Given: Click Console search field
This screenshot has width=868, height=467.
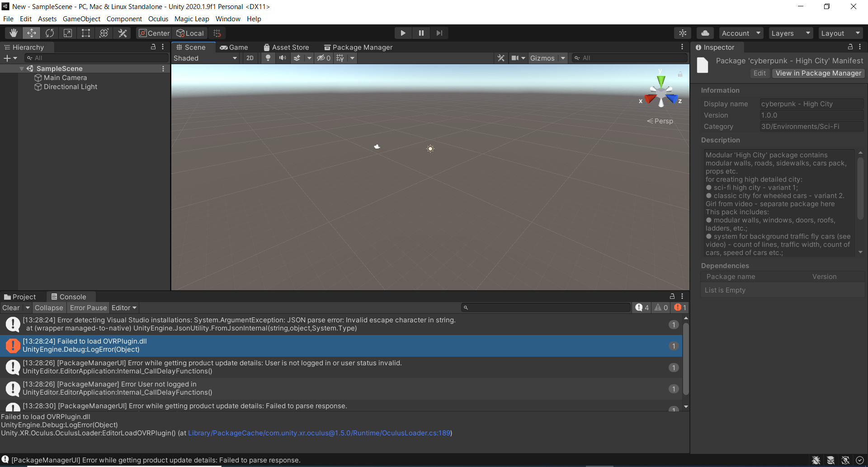Looking at the screenshot, I should point(546,308).
